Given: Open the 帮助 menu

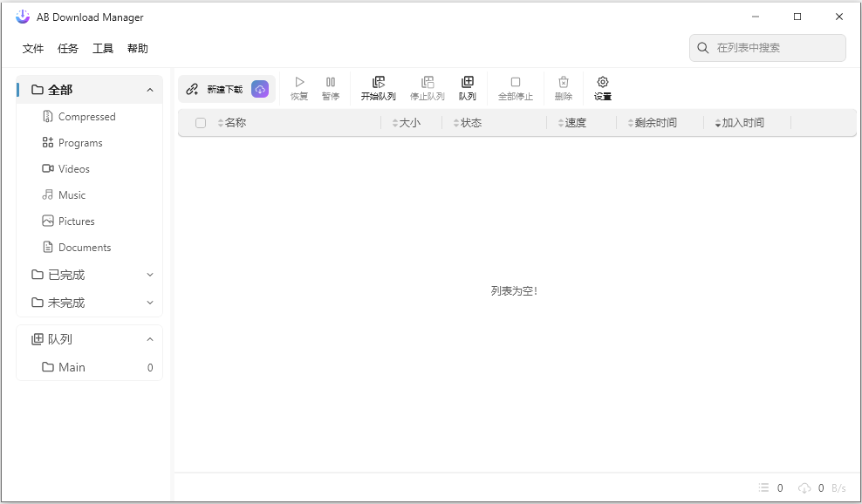Looking at the screenshot, I should click(138, 48).
